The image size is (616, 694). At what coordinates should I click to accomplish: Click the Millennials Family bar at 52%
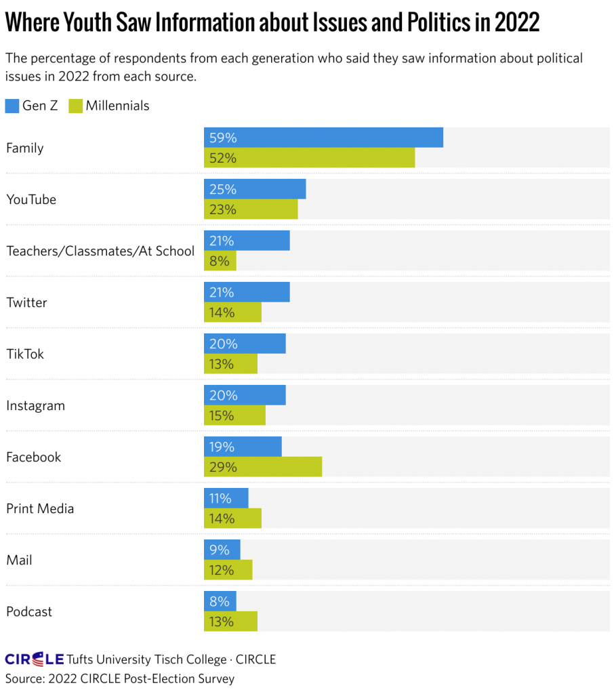(309, 158)
